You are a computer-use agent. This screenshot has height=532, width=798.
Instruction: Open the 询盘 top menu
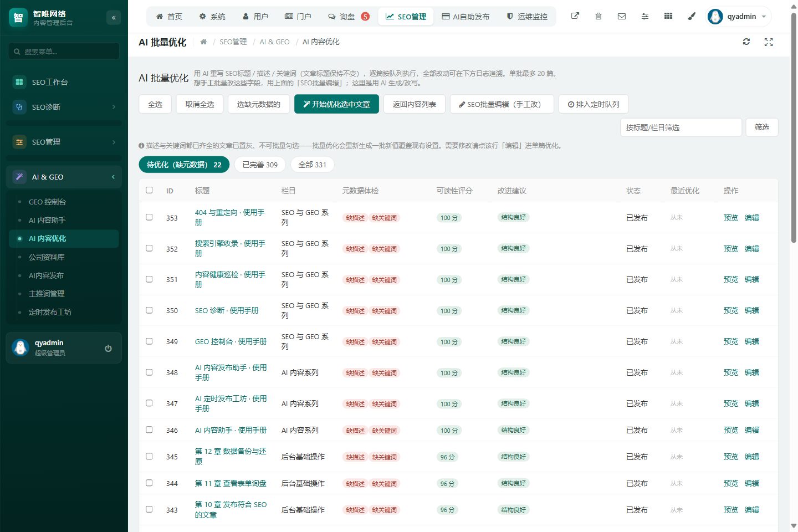coord(349,17)
